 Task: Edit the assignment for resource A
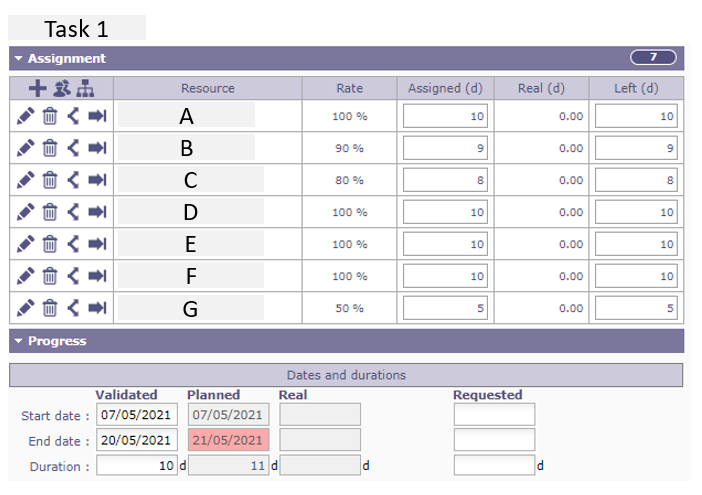(x=26, y=117)
